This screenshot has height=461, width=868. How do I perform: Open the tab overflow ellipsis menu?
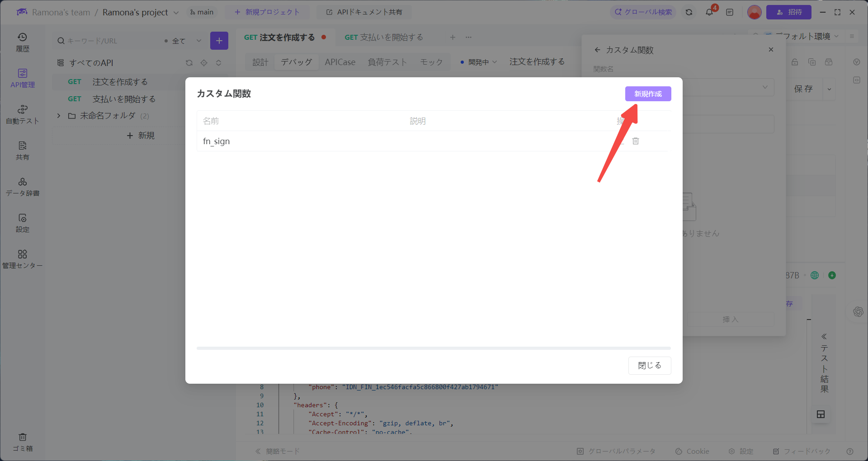coord(468,37)
